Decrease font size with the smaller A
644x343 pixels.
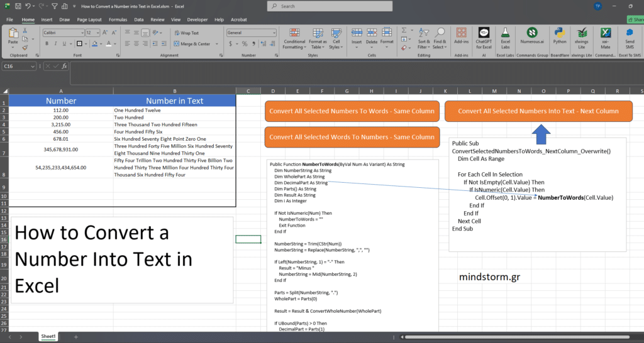[x=114, y=33]
